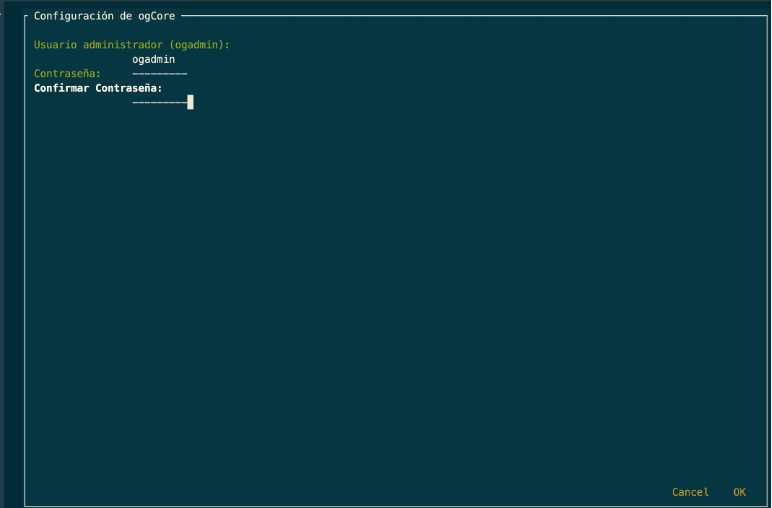Click the 'Usuario administrador (ogadmin):' label
The width and height of the screenshot is (772, 508).
tap(131, 45)
